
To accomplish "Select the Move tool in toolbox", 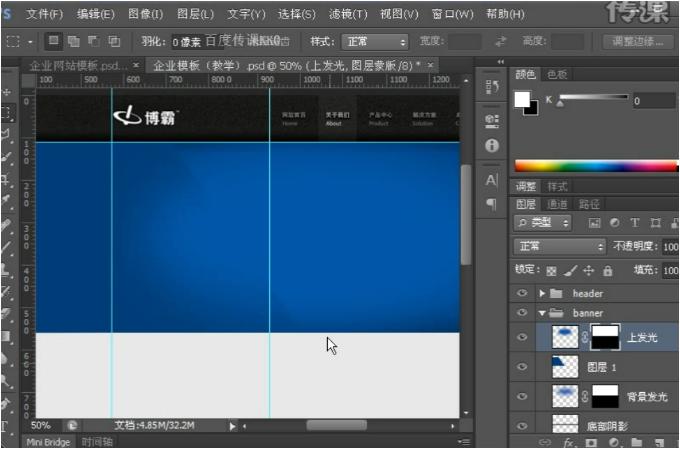I will point(7,92).
